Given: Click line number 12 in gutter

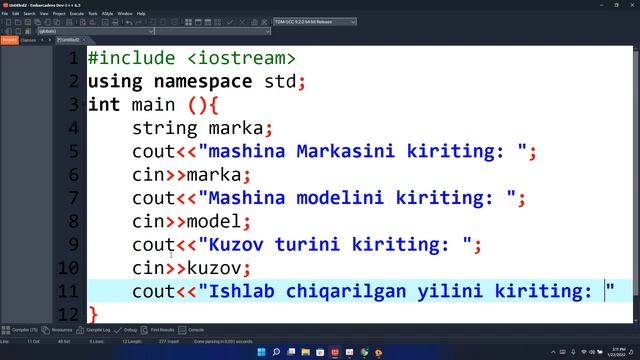Looking at the screenshot, I should pos(69,315).
